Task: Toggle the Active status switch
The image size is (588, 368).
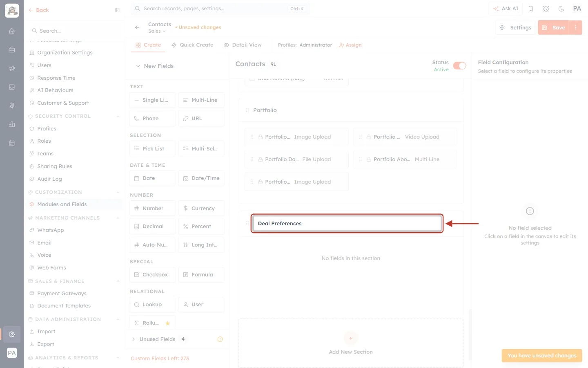Action: (x=459, y=66)
